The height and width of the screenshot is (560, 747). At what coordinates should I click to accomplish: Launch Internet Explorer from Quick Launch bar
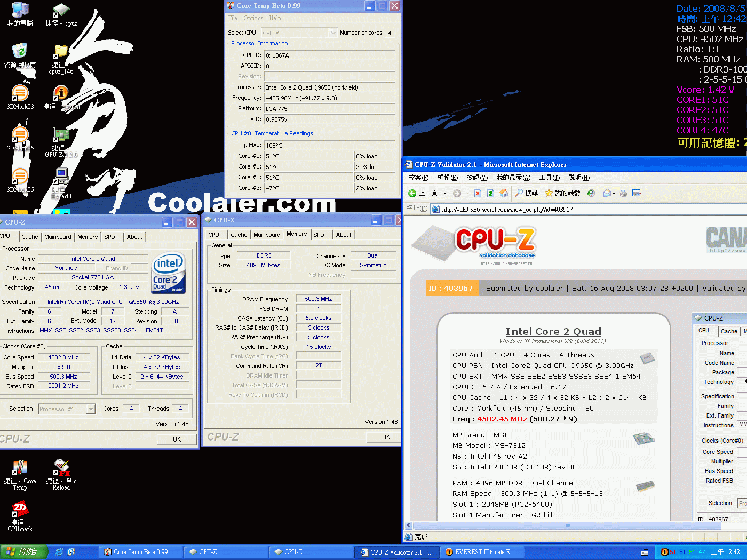(59, 552)
